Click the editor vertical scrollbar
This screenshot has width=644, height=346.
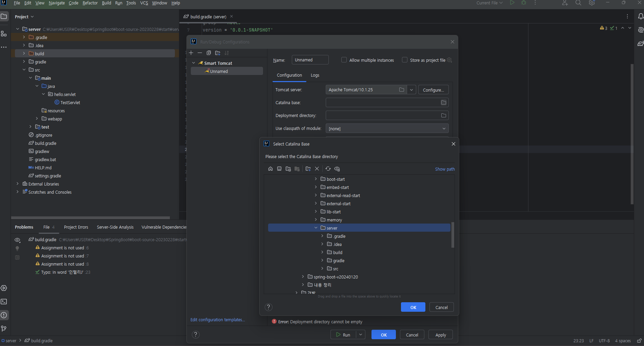tap(632, 134)
